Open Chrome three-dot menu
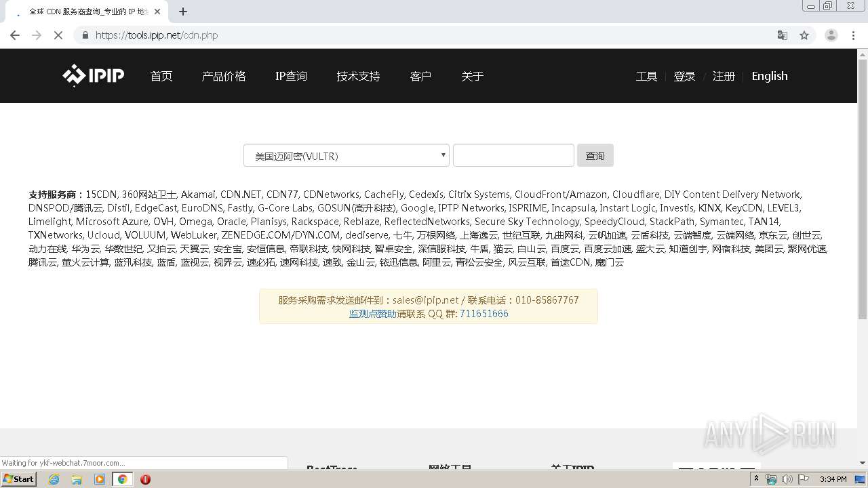 [854, 35]
